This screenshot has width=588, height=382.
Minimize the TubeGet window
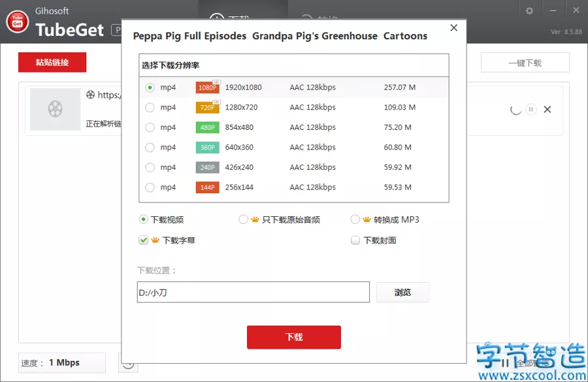tap(553, 10)
